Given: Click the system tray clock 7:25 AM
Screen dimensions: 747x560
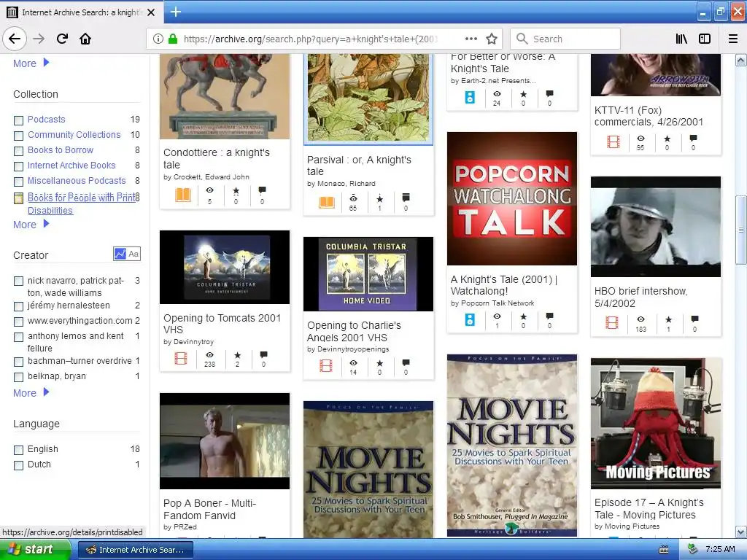Looking at the screenshot, I should coord(720,549).
